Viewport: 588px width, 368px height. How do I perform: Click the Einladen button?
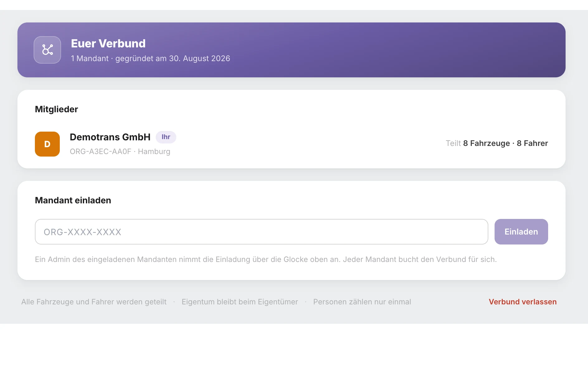coord(521,232)
